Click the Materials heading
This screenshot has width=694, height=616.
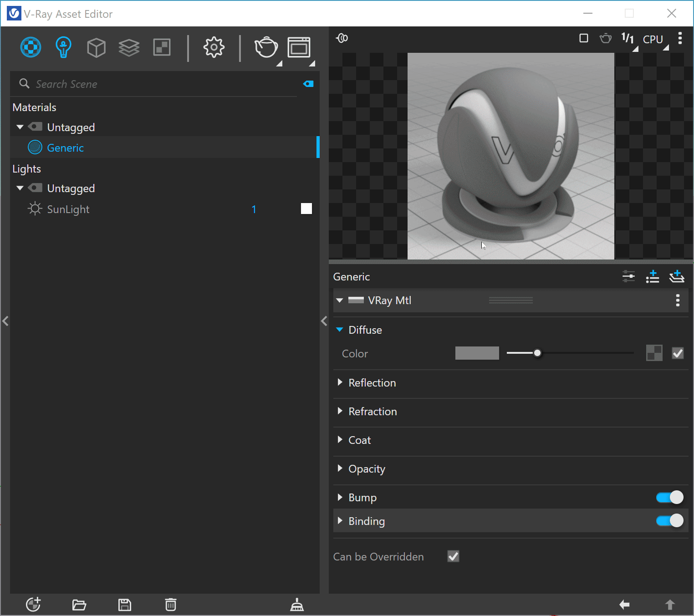pyautogui.click(x=35, y=107)
